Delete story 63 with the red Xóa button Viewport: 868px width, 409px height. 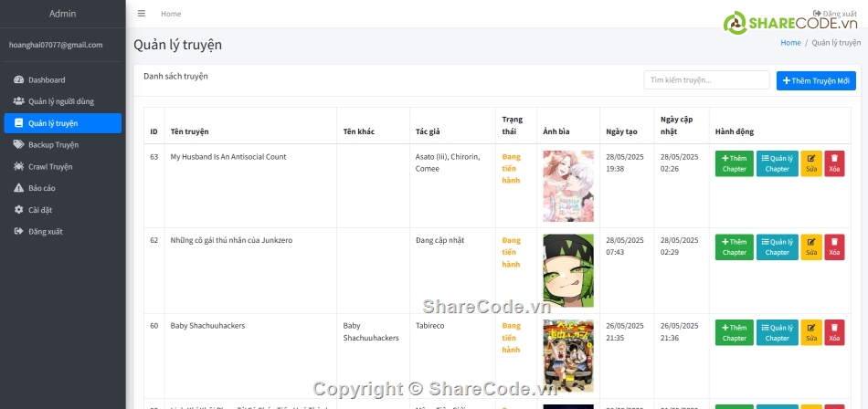click(x=834, y=163)
